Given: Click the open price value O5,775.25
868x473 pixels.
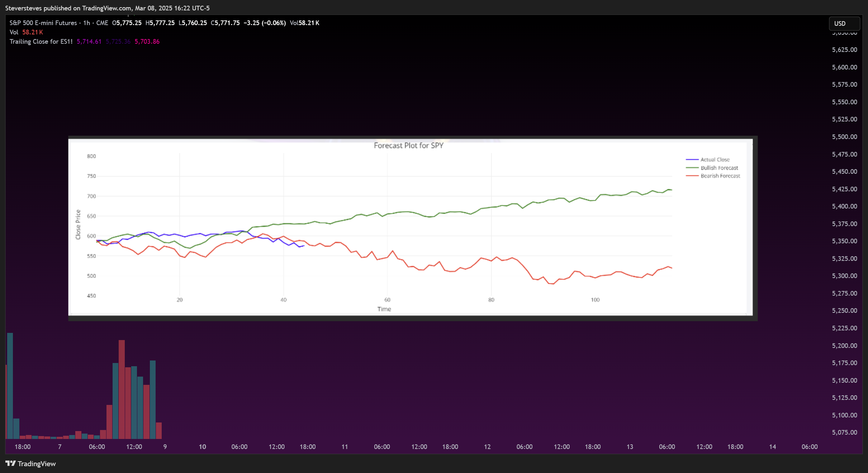Looking at the screenshot, I should coord(127,23).
